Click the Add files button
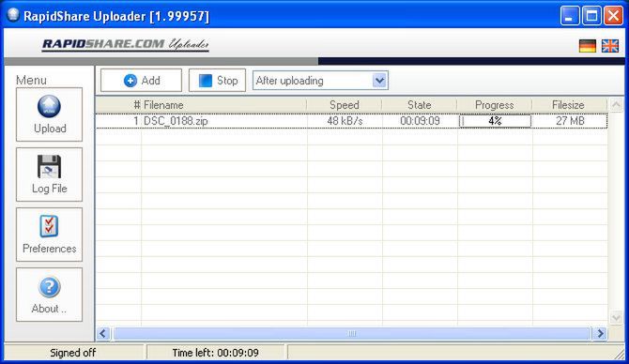Viewport: 629px width, 364px height. [x=141, y=80]
